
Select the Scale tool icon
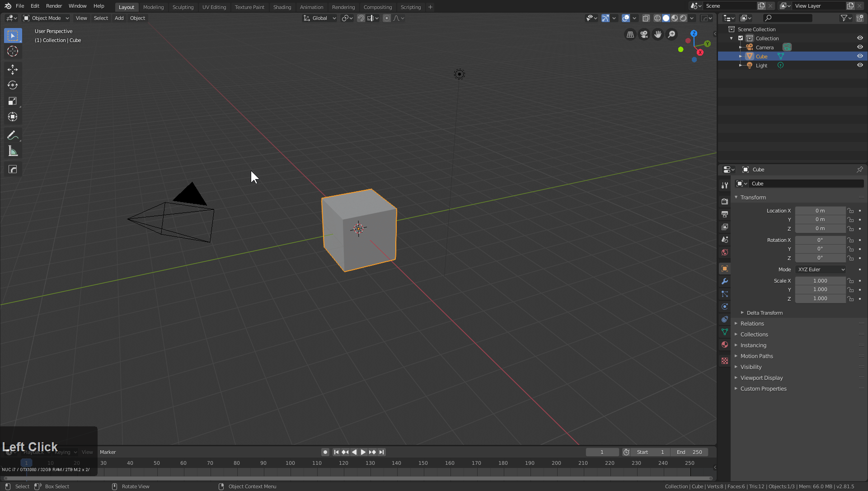pos(13,101)
